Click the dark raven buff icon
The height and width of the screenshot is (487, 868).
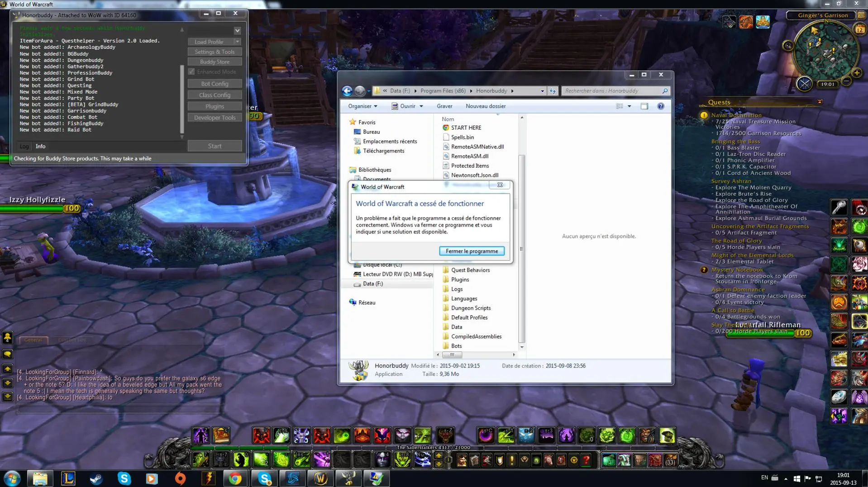point(729,22)
